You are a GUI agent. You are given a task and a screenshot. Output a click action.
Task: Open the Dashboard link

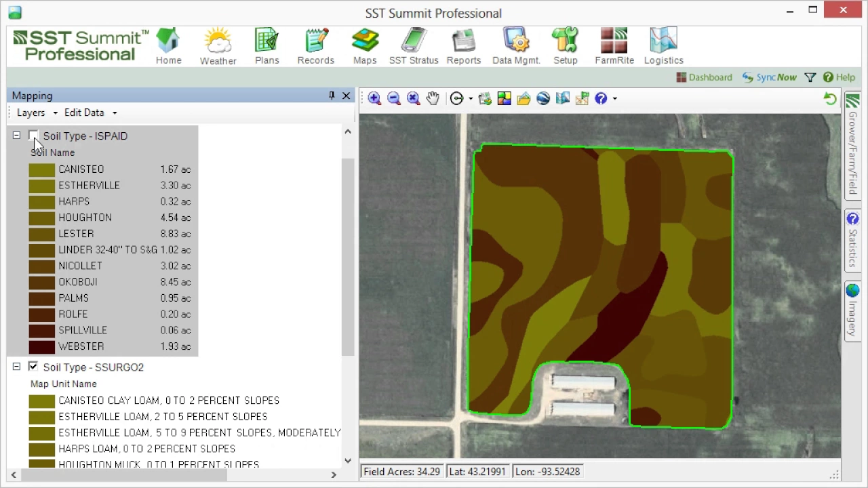(x=704, y=77)
